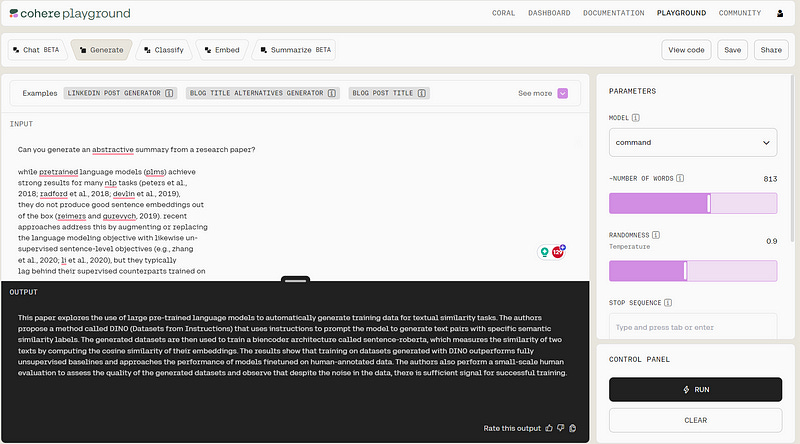Click the Randomness temperature slider
800x444 pixels.
point(693,271)
